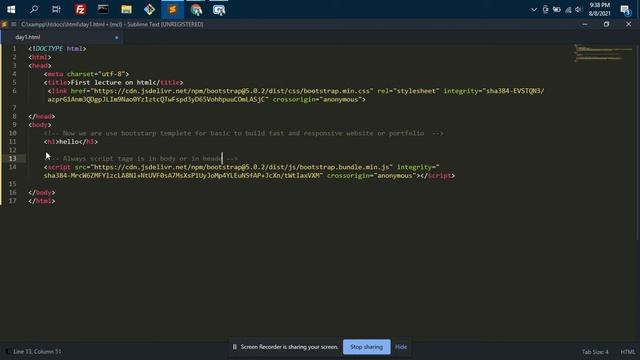The width and height of the screenshot is (640, 360).
Task: Click the bootstrap template comment on line 10
Action: pos(244,133)
